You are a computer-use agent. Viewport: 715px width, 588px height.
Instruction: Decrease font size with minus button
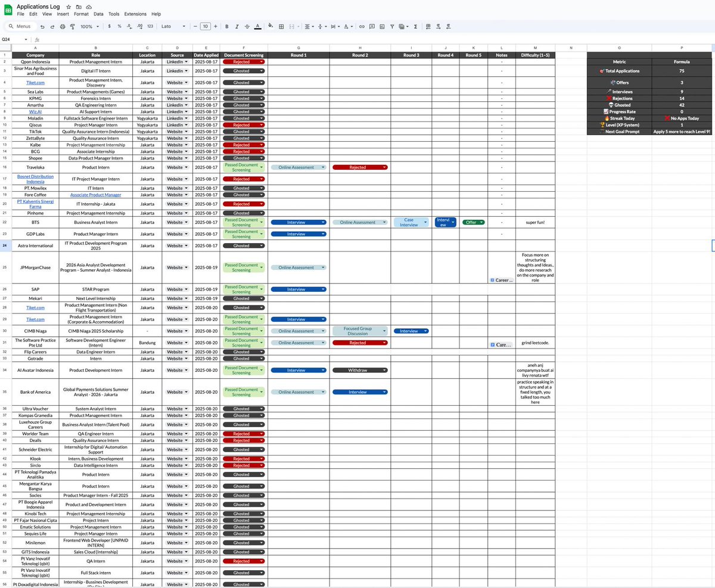195,27
